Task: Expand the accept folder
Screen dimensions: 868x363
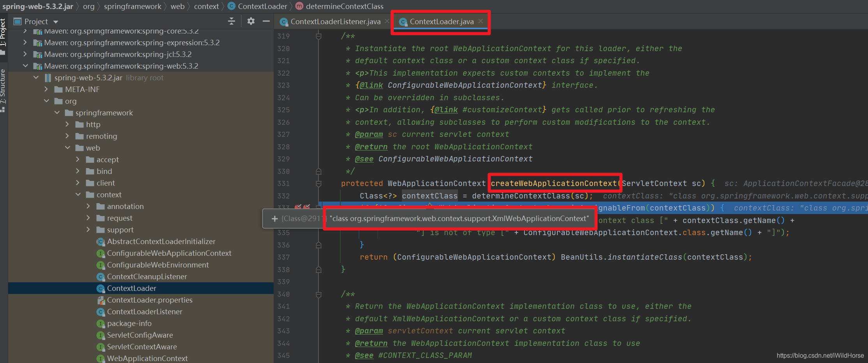Action: click(x=78, y=159)
